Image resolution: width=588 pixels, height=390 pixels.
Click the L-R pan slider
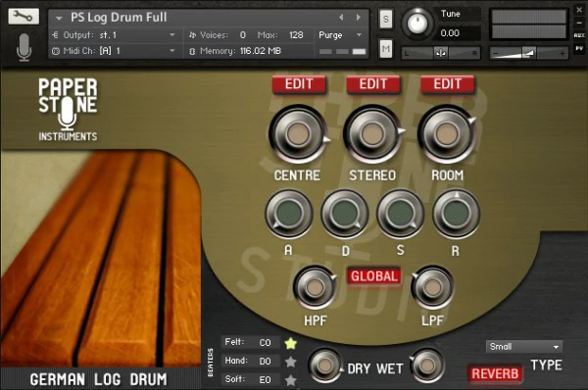[x=441, y=53]
